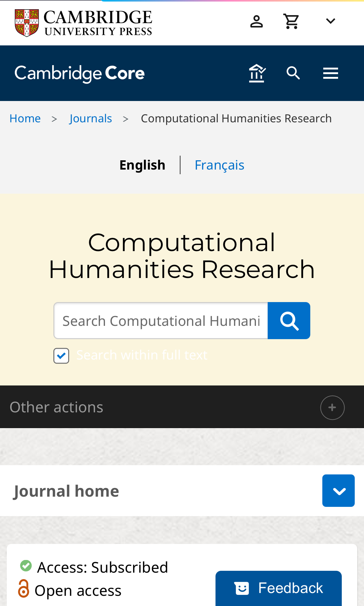
Task: Click the Cambridge Core logo
Action: 80,74
